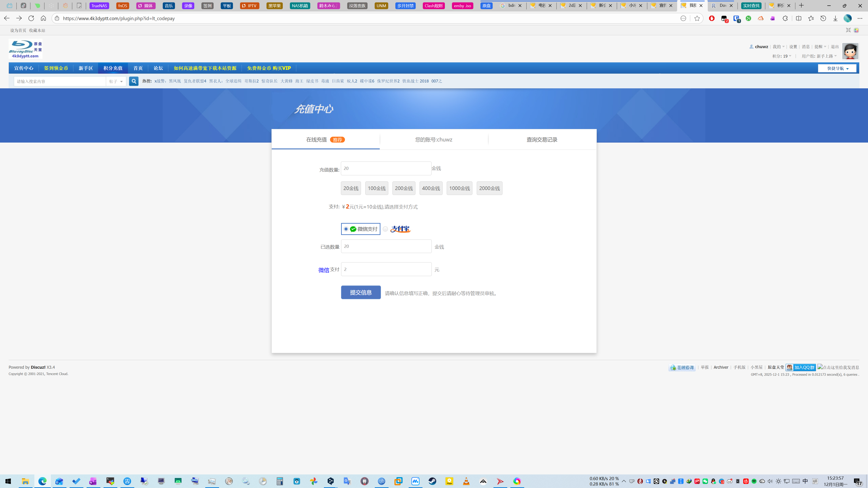
Task: Select the WeChat Pay radio option
Action: (x=346, y=229)
